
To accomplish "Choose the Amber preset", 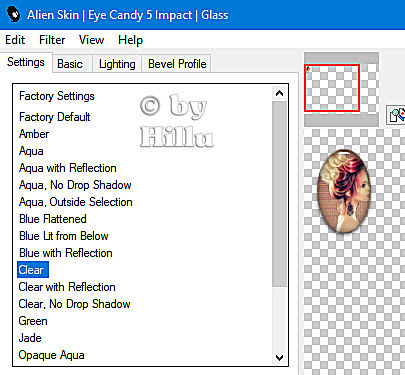I will coord(34,134).
